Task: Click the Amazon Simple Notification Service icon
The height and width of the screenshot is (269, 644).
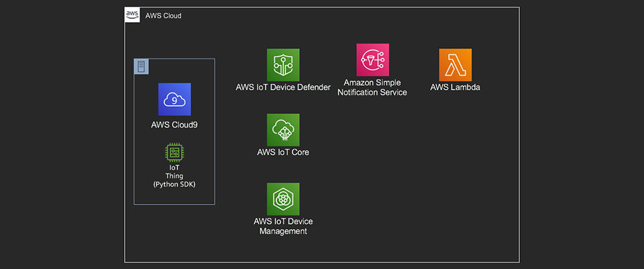Action: 372,60
